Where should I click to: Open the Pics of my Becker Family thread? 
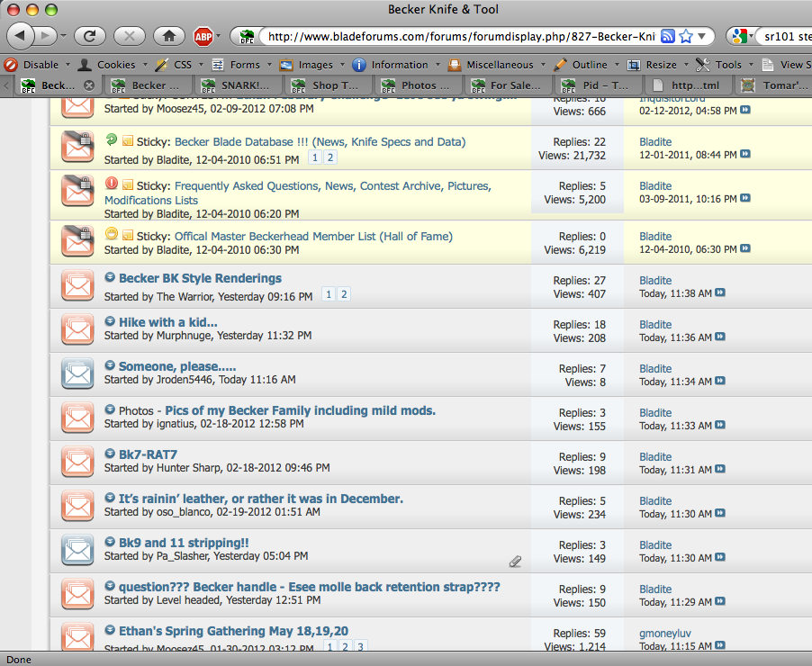pos(301,410)
